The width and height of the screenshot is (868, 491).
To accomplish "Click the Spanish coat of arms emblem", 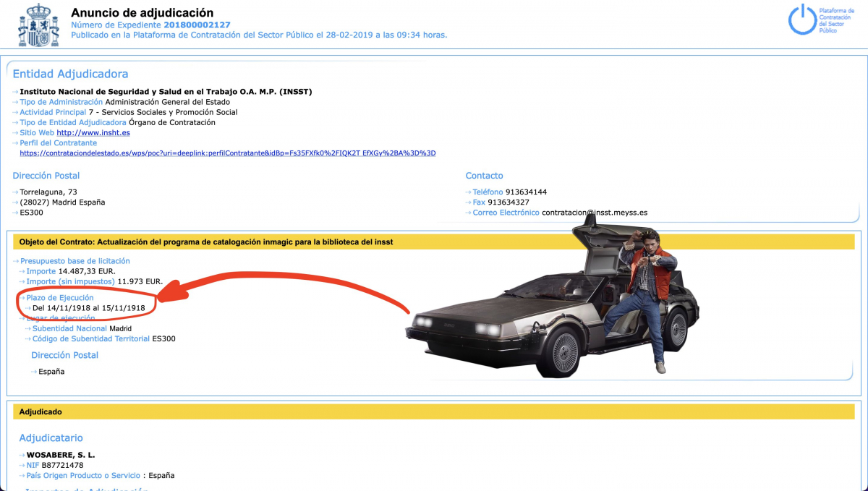I will pyautogui.click(x=39, y=25).
